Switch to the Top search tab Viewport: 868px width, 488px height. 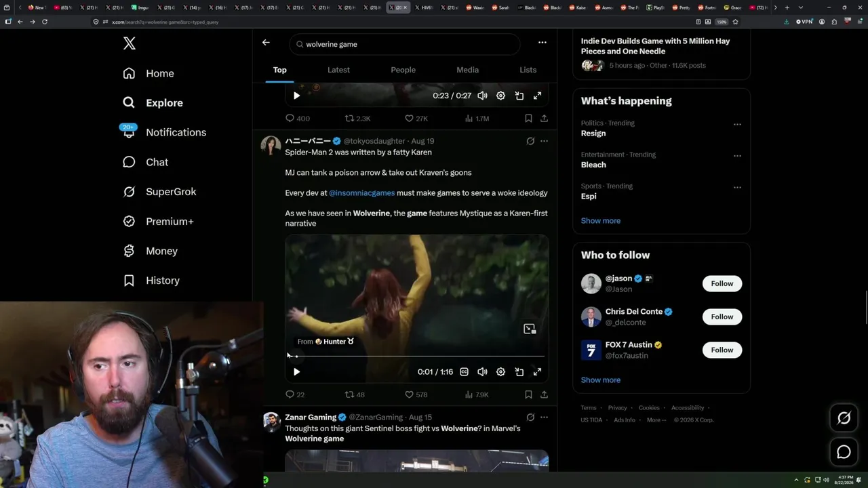279,70
